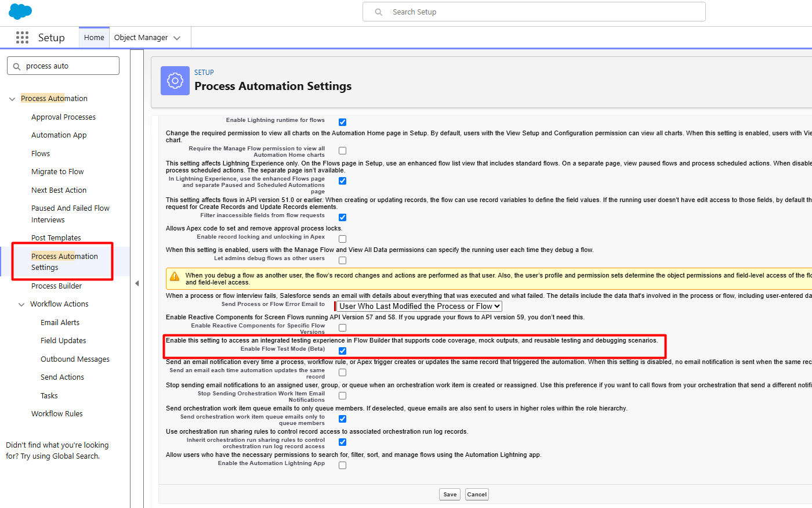Open the Object Manager dropdown chevron

(x=177, y=38)
